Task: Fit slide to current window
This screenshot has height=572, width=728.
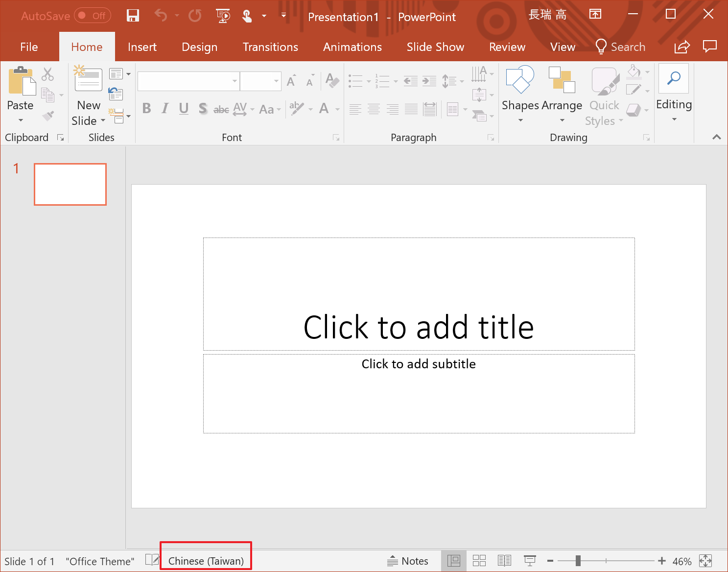Action: pos(705,561)
